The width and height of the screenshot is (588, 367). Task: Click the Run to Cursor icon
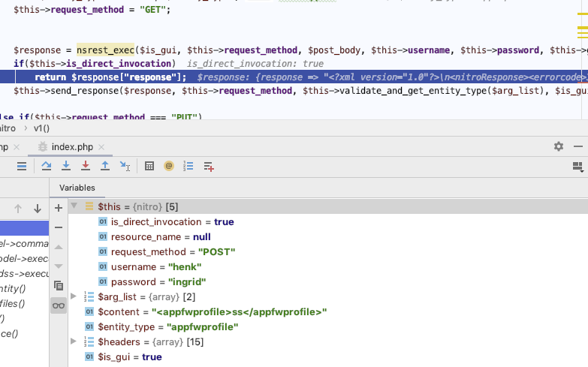125,166
